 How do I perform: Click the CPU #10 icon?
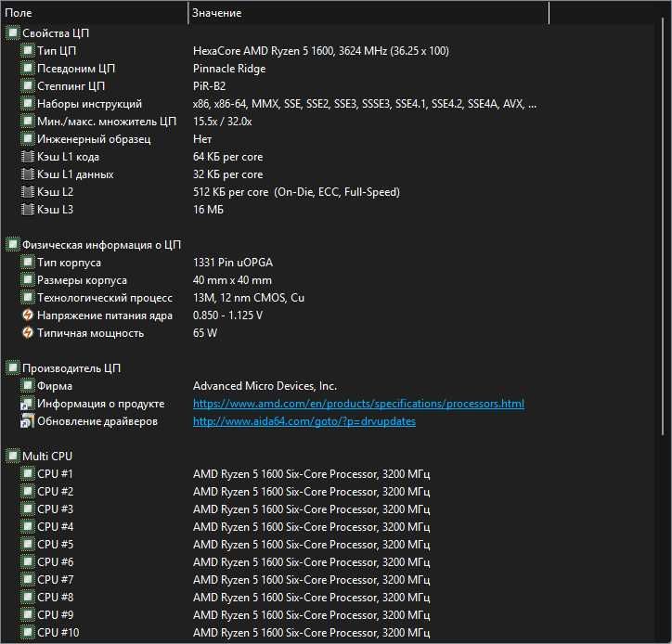(27, 632)
